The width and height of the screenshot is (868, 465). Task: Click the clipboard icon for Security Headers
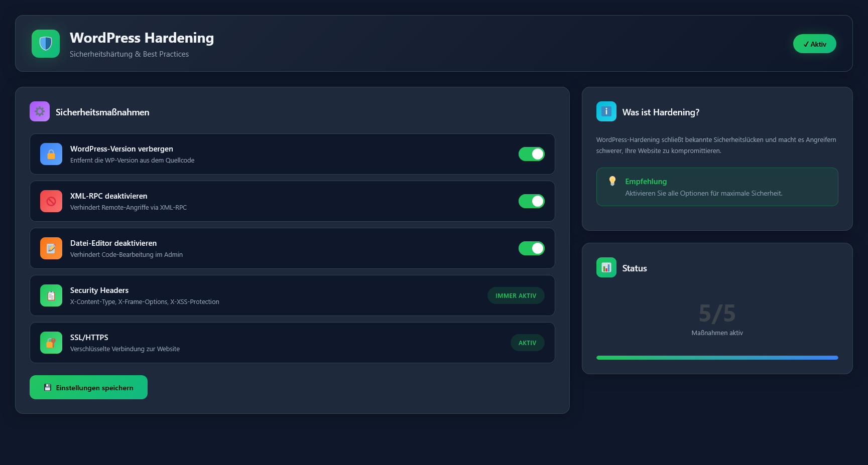tap(51, 295)
